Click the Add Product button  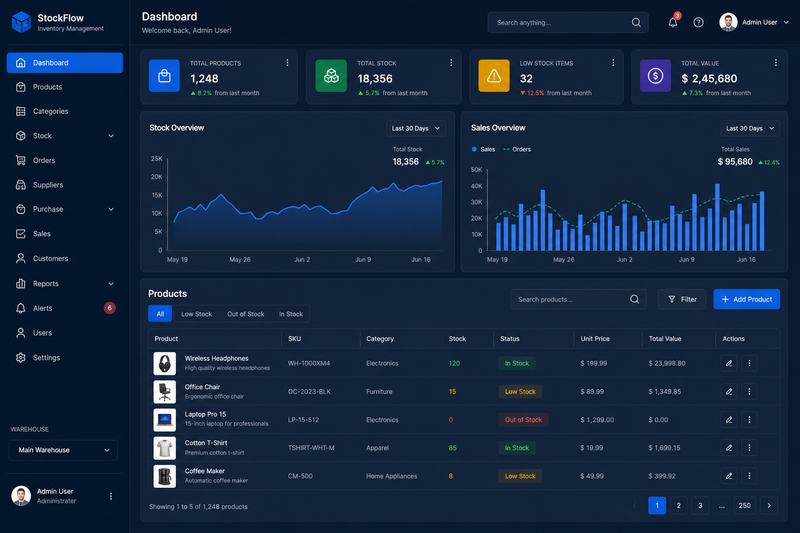[x=746, y=299]
